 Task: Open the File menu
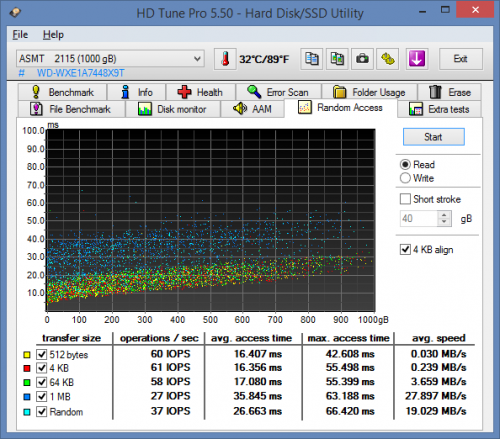[x=20, y=35]
